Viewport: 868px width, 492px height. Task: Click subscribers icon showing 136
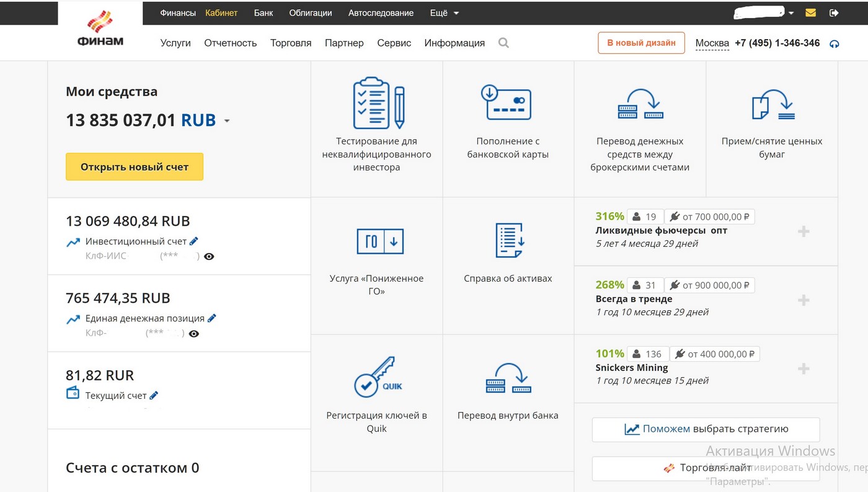[636, 354]
